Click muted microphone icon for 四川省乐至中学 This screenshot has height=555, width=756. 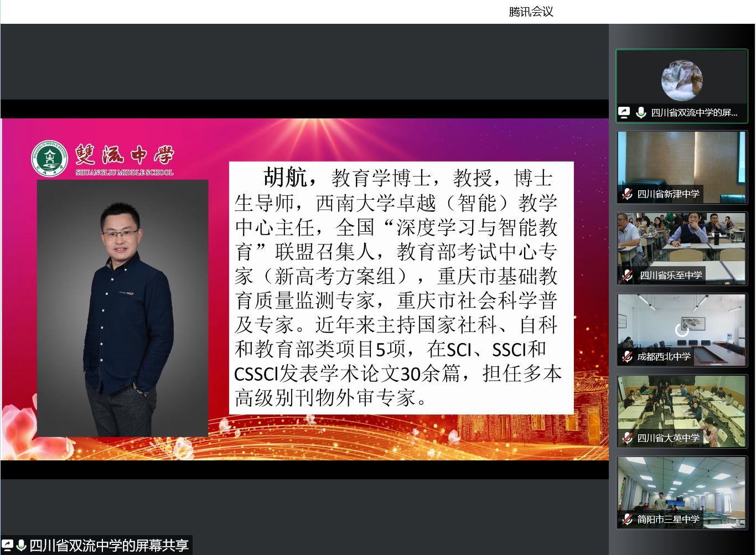pyautogui.click(x=627, y=275)
